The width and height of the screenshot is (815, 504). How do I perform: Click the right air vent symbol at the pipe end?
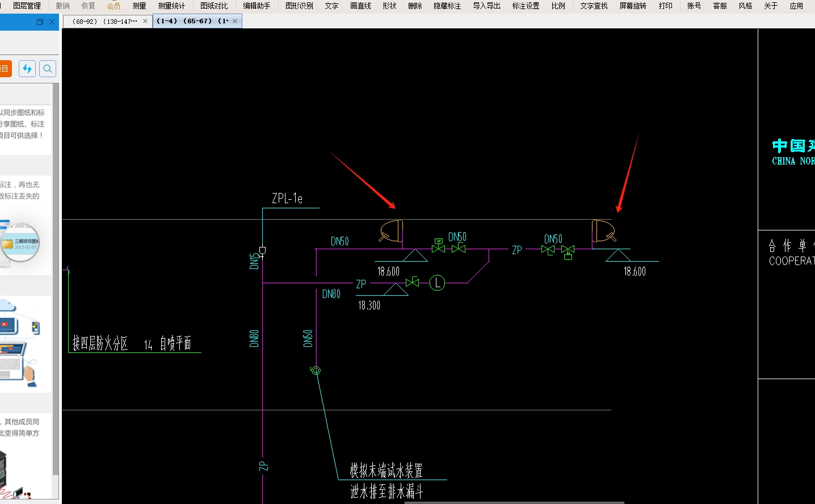pyautogui.click(x=604, y=232)
